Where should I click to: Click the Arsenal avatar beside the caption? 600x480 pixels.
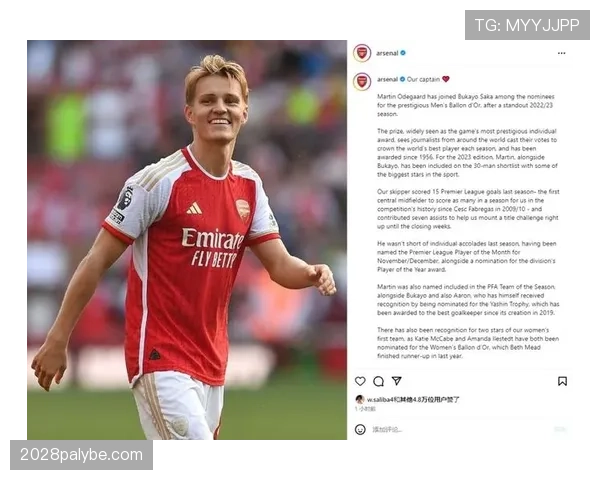point(362,81)
